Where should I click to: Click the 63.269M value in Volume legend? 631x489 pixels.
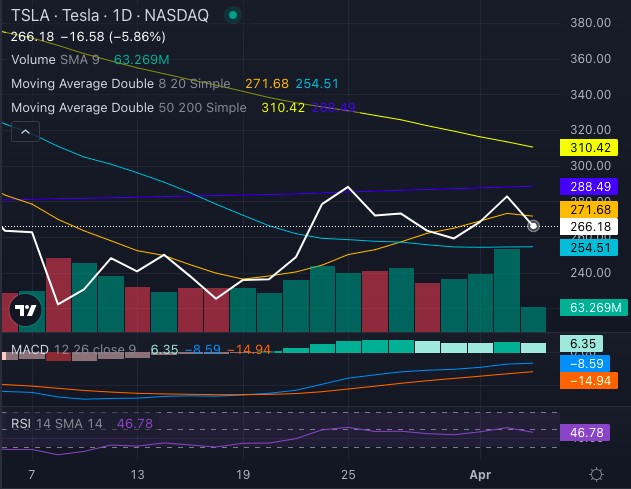click(142, 60)
